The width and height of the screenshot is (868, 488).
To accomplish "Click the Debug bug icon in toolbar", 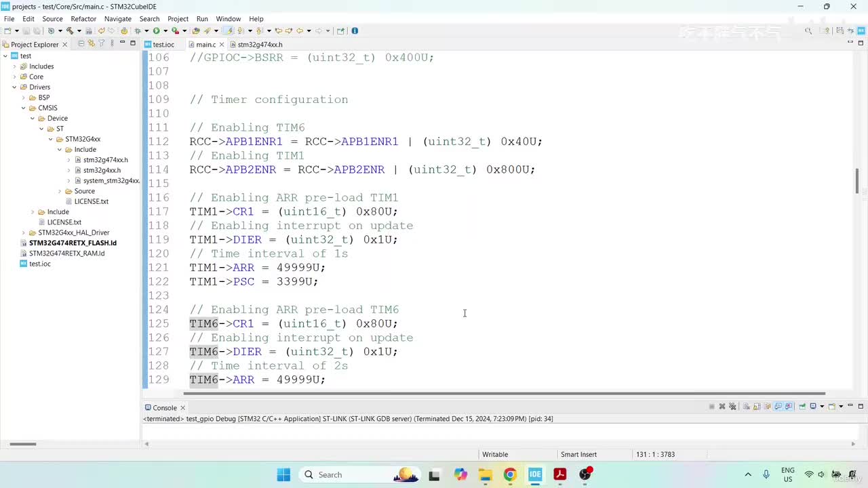I will pyautogui.click(x=138, y=30).
